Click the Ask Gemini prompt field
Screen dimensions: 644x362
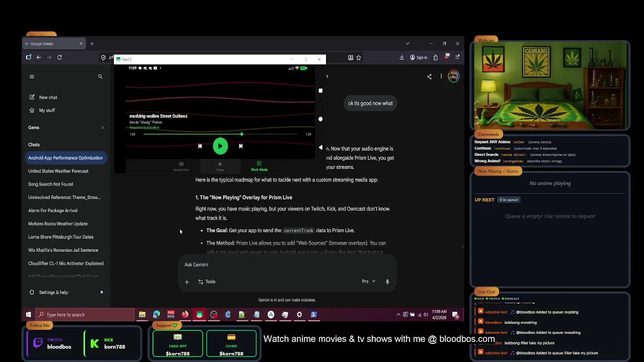287,264
